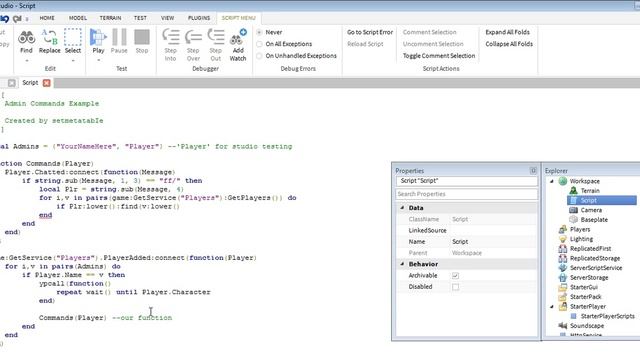Switch to the PLUGINS ribbon tab
This screenshot has width=640, height=360.
[x=199, y=18]
